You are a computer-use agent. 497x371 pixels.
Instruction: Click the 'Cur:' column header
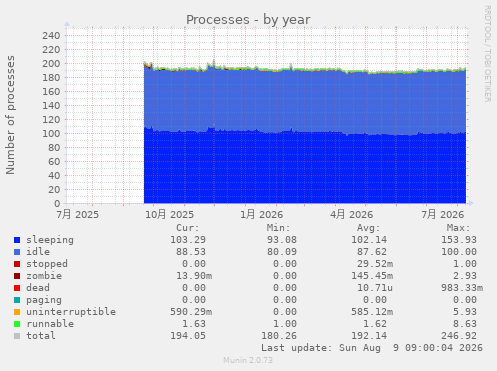[x=188, y=228]
